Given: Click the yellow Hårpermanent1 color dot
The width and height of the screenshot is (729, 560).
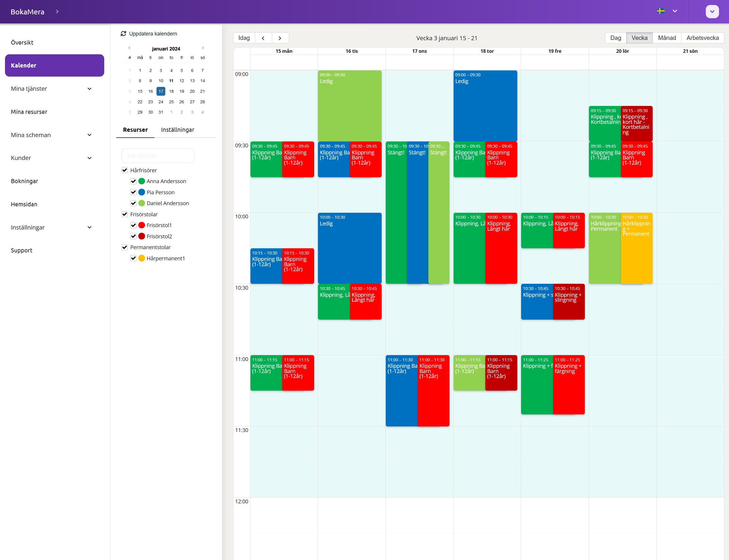Looking at the screenshot, I should pyautogui.click(x=142, y=258).
